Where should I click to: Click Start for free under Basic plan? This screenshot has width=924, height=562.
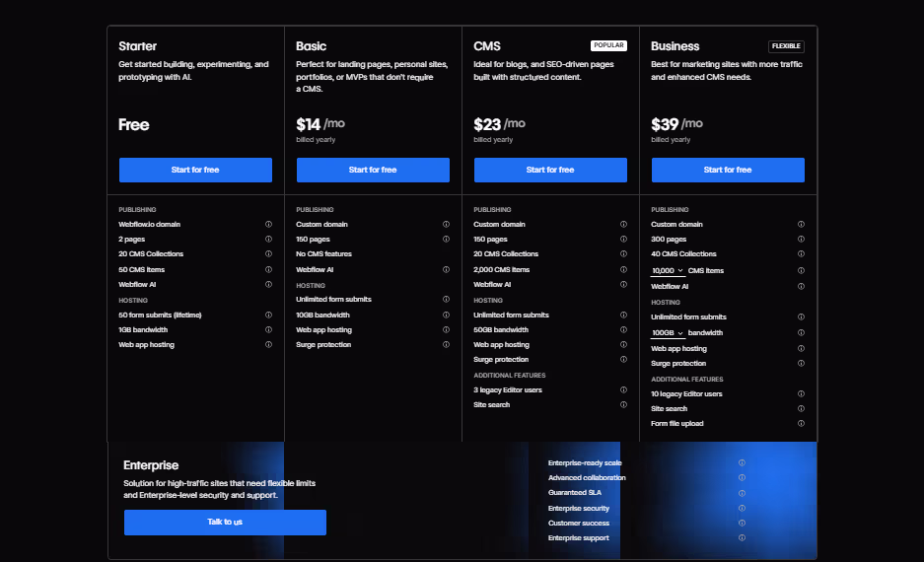373,170
